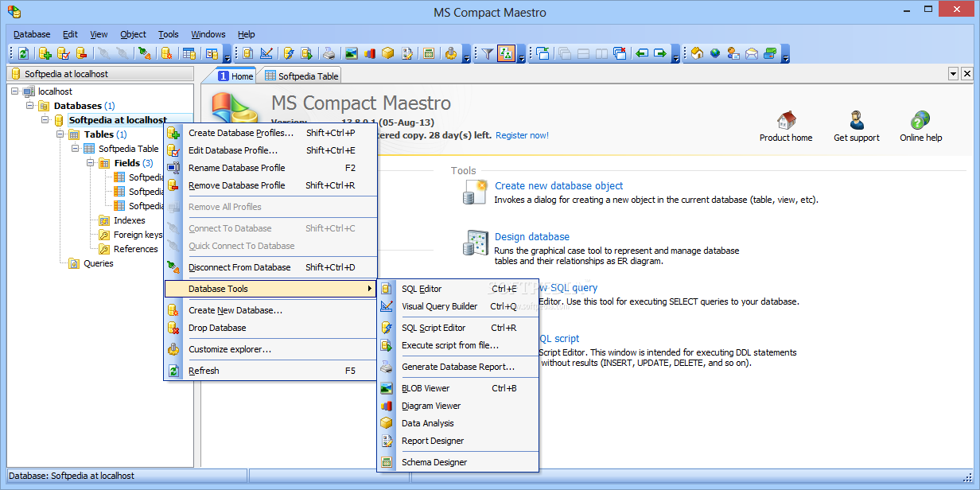Click the envelope mail icon in the toolbar
Image resolution: width=980 pixels, height=490 pixels.
click(x=752, y=53)
